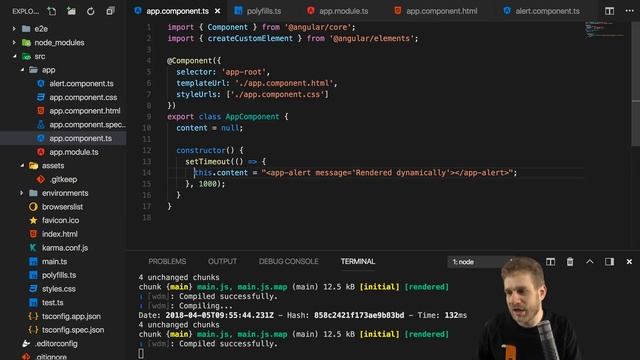640x360 pixels.
Task: Switch to the Problems panel tab
Action: point(167,262)
